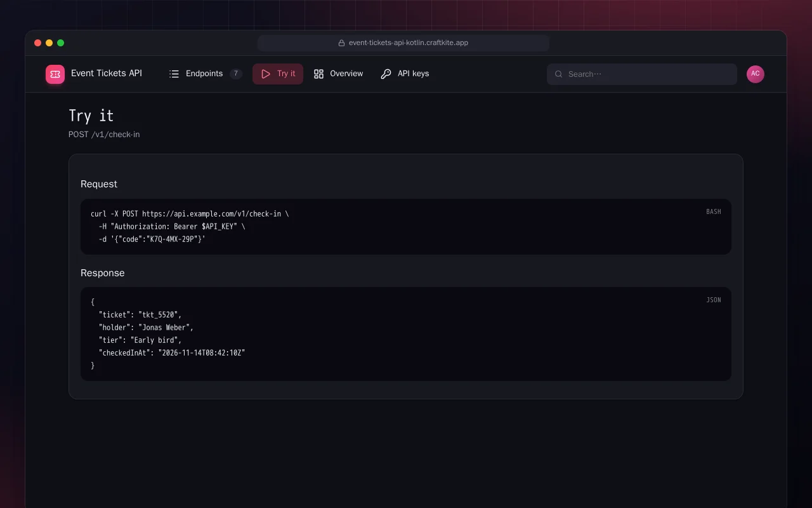Image resolution: width=812 pixels, height=508 pixels.
Task: Click the Authorization Bearer header line
Action: click(172, 227)
